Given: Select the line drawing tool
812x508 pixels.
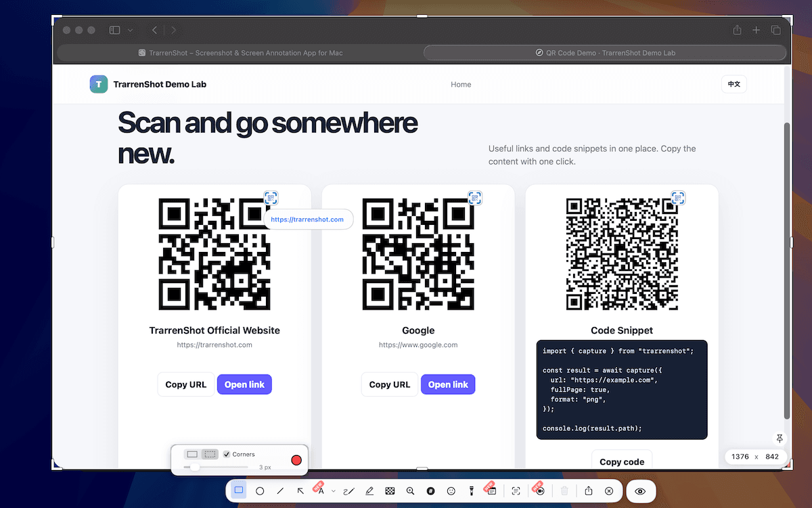Looking at the screenshot, I should pos(280,490).
